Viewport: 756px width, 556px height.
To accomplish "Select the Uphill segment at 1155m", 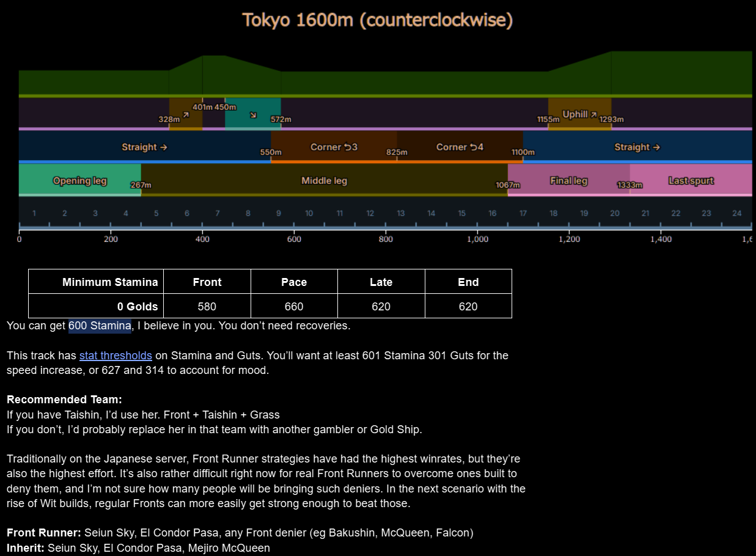I will pos(579,114).
